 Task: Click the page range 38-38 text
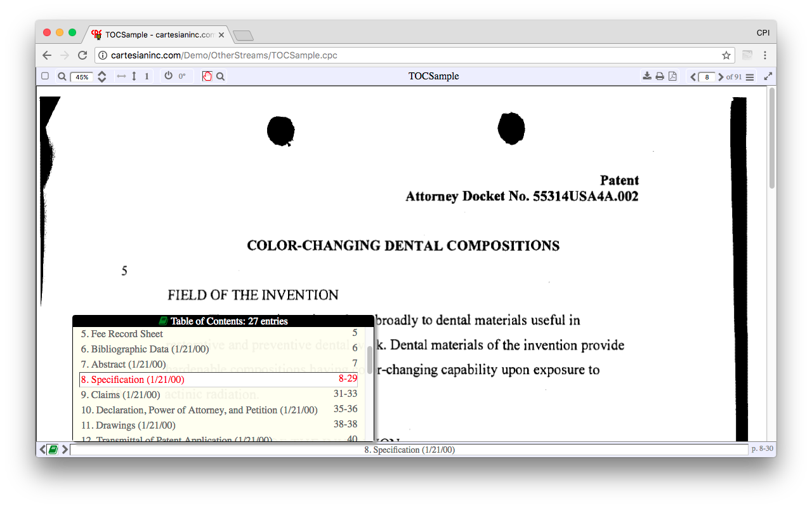(346, 424)
